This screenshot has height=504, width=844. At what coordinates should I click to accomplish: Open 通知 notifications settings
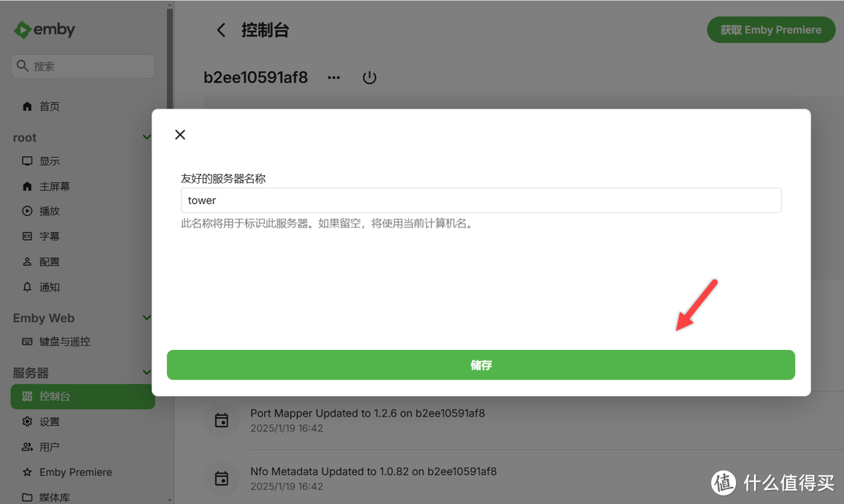point(83,287)
